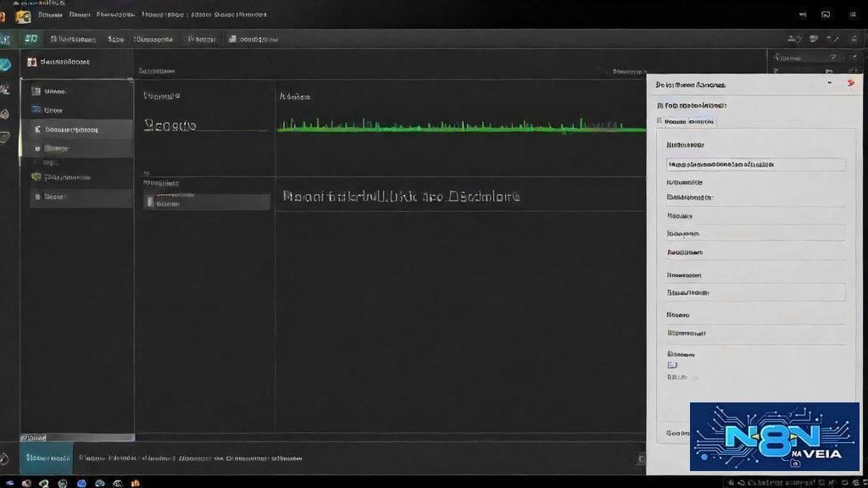Close the white dialog with the red icon
This screenshot has height=488, width=868.
[x=851, y=84]
